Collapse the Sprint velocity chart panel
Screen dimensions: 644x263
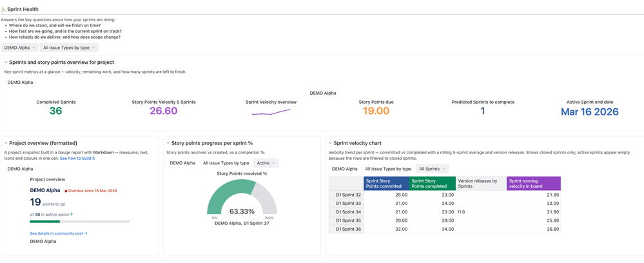(x=330, y=143)
